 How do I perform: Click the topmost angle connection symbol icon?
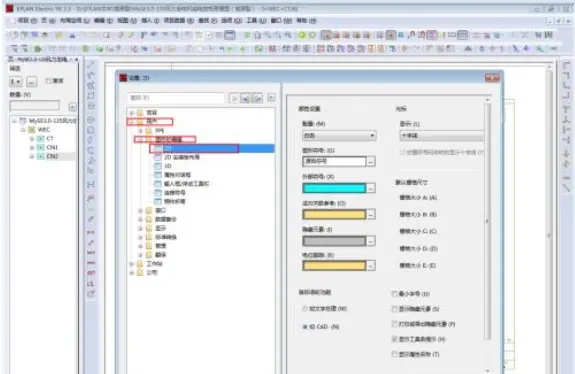pos(566,66)
